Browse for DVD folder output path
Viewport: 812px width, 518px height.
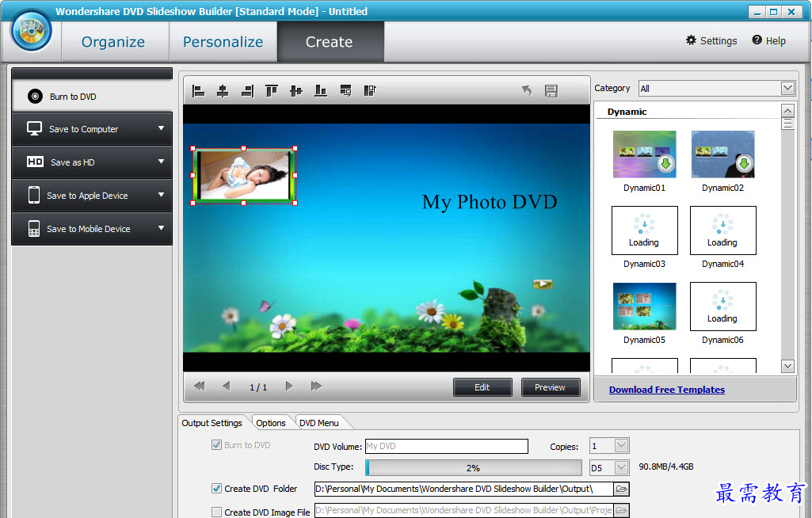[x=621, y=489]
